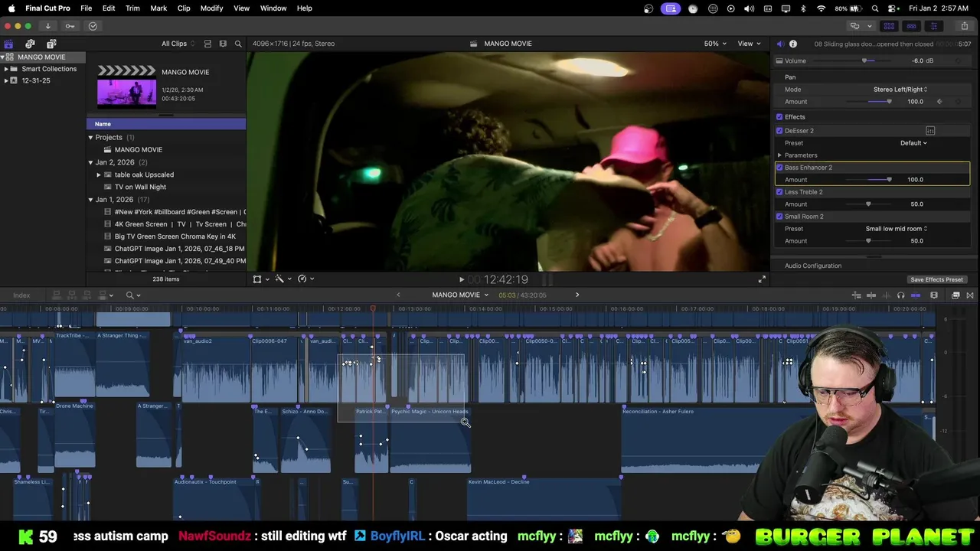This screenshot has width=980, height=551.
Task: Show or hide the Inspector panel
Action: [x=933, y=26]
